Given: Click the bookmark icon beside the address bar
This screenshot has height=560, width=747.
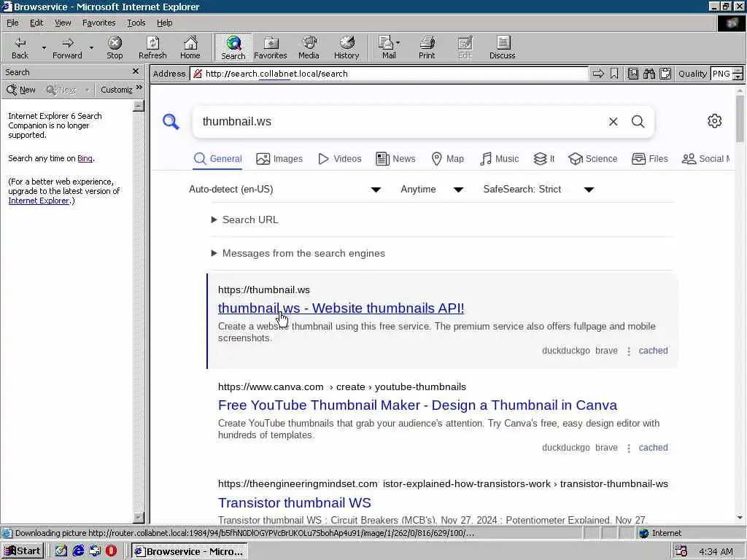Looking at the screenshot, I should coord(614,74).
